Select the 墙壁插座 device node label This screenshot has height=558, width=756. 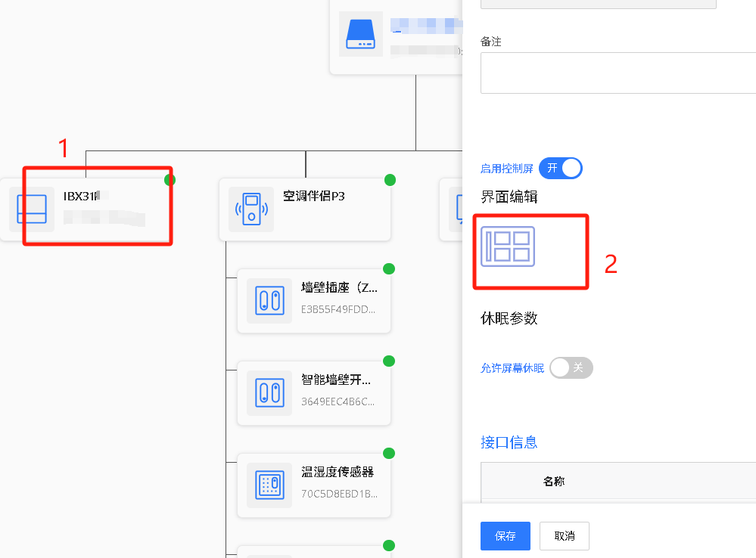[338, 287]
